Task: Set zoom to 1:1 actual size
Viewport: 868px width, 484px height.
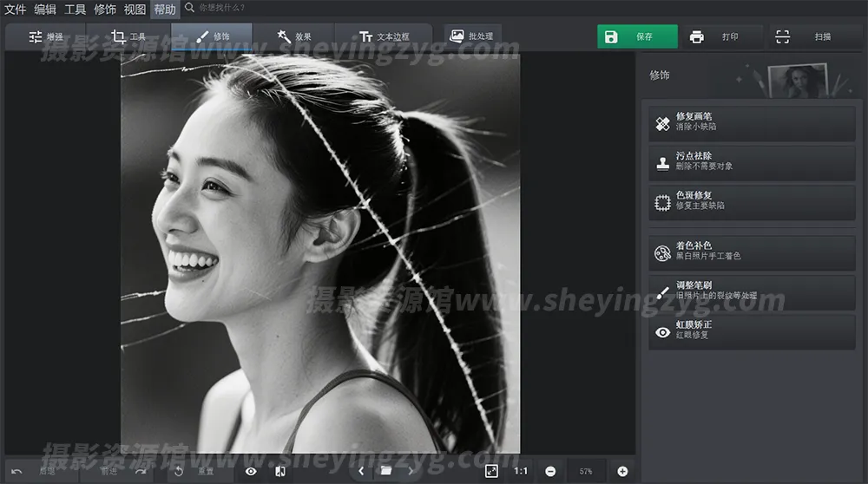Action: [x=521, y=471]
